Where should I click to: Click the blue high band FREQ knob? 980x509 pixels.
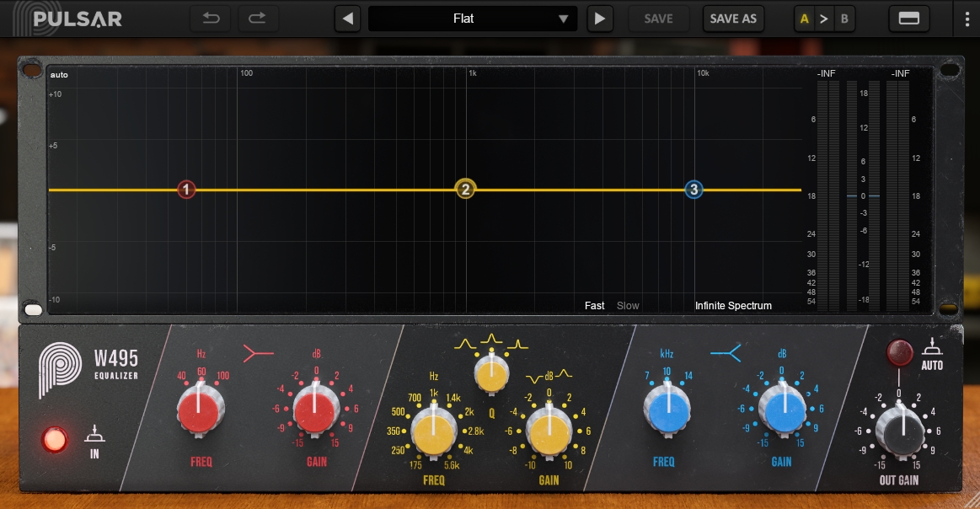pyautogui.click(x=667, y=410)
